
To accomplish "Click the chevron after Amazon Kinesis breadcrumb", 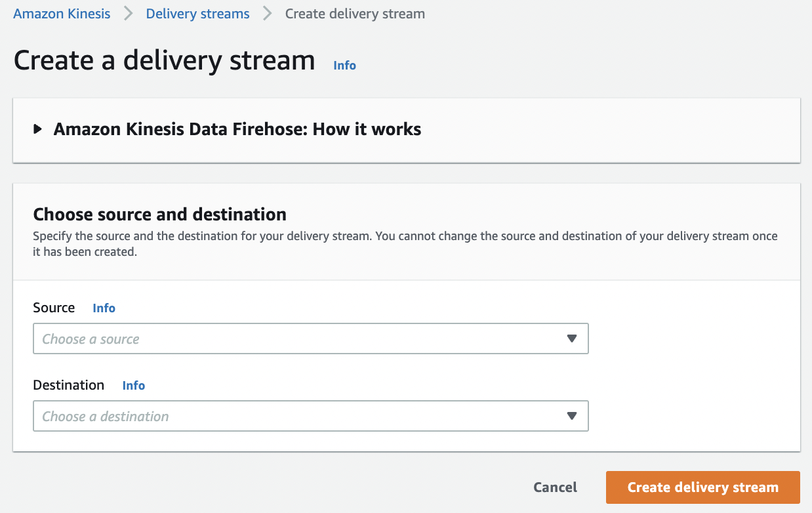I will pos(129,14).
